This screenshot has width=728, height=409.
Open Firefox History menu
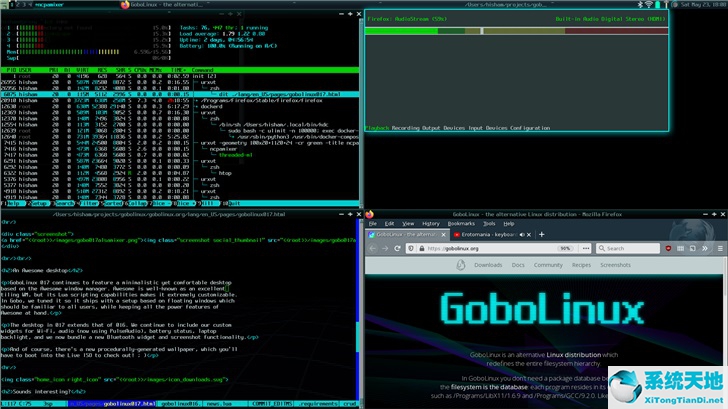431,224
